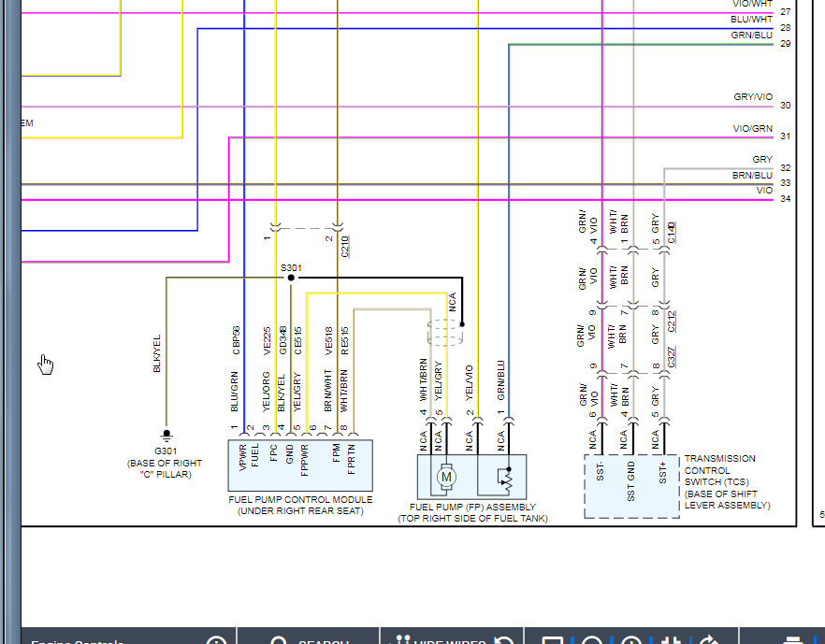Click the monitor/fit-screen icon in bottom toolbar

tap(554, 640)
